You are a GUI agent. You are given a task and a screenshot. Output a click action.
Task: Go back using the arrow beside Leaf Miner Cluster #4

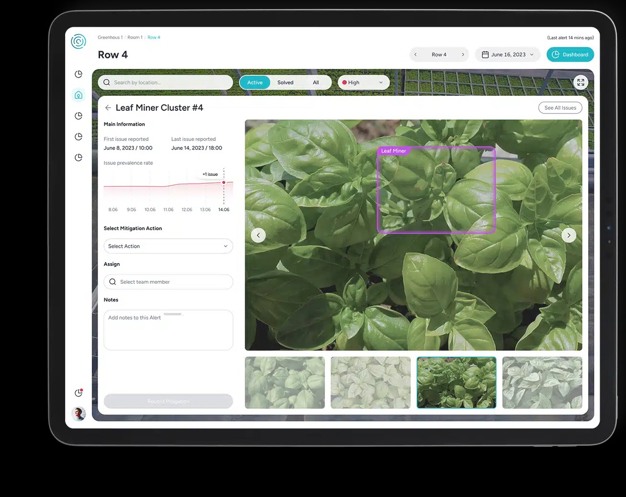pyautogui.click(x=108, y=108)
